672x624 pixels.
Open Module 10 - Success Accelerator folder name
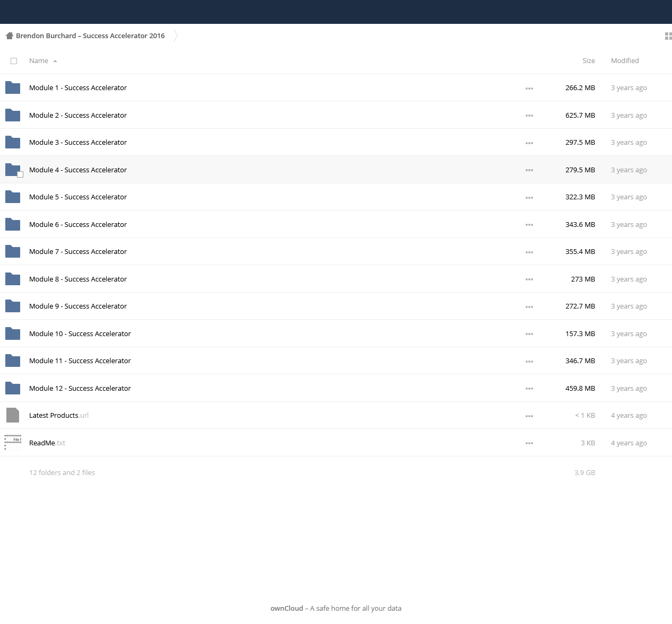(x=80, y=333)
